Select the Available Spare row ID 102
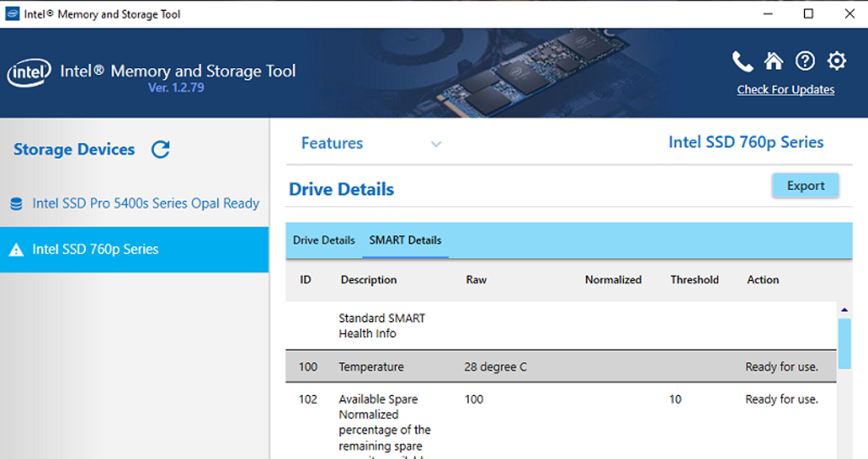868x459 pixels. tap(560, 399)
